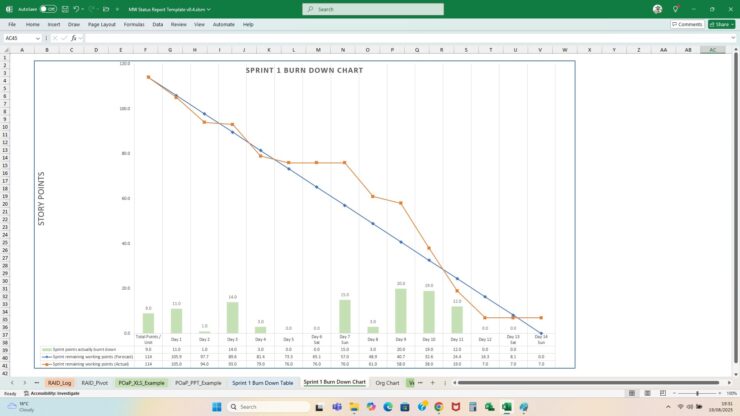740x416 pixels.
Task: Click the add new sheet plus icon
Action: click(432, 383)
